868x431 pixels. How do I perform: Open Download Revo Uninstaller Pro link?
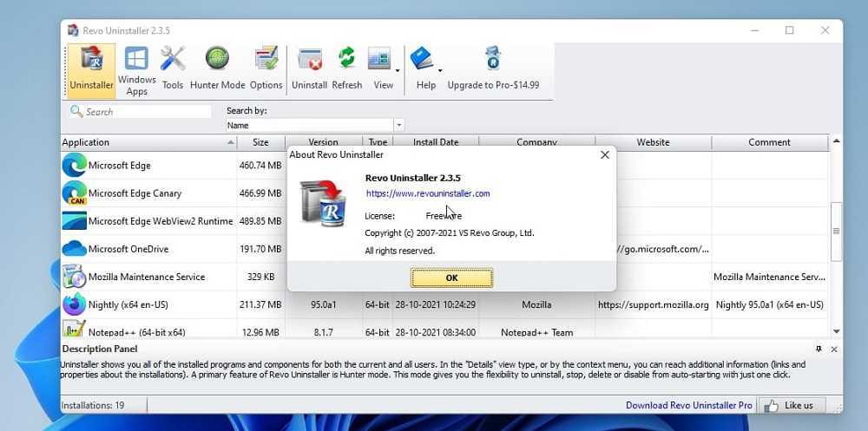[x=688, y=405]
